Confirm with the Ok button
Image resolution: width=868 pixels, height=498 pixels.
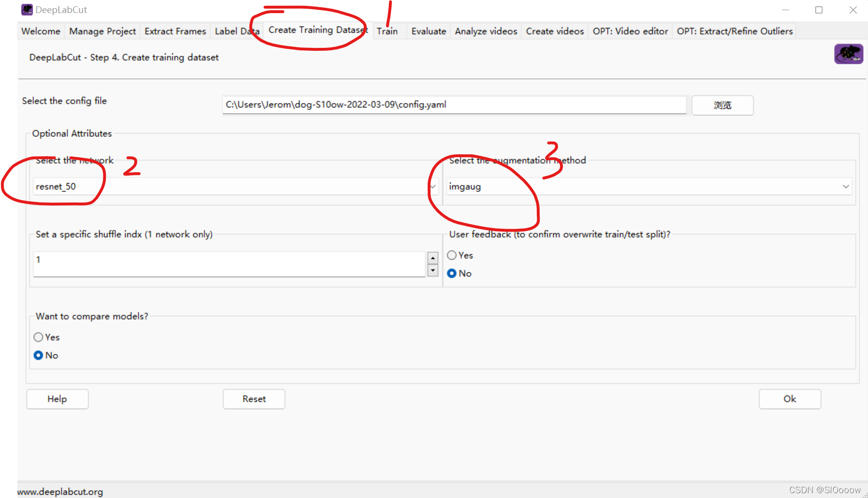click(790, 399)
